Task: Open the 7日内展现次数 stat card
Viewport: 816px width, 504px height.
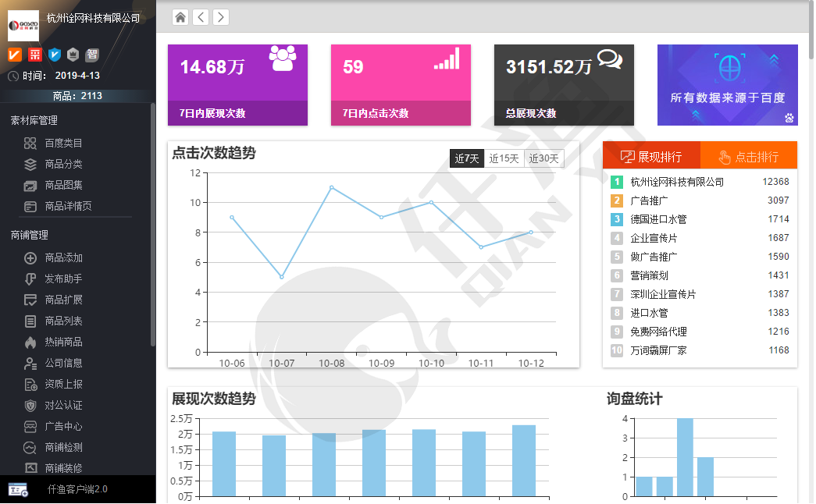Action: tap(237, 85)
